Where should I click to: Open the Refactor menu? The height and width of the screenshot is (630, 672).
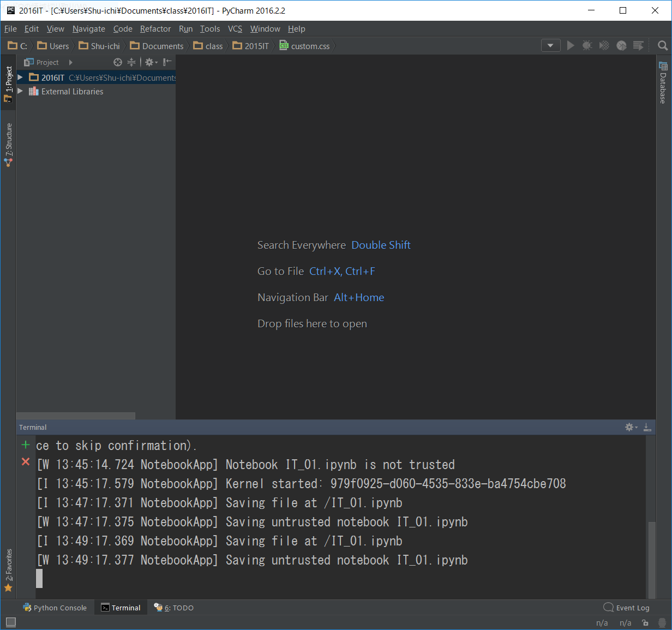(x=155, y=29)
